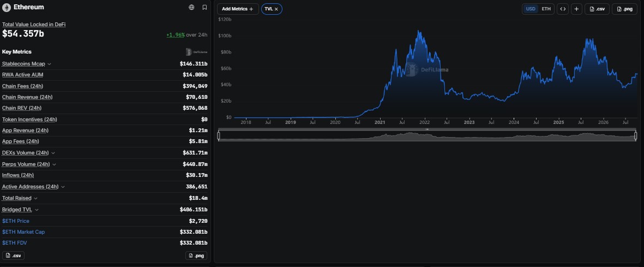This screenshot has width=644, height=267.
Task: Click the $631.71m DEX volume value
Action: 195,153
